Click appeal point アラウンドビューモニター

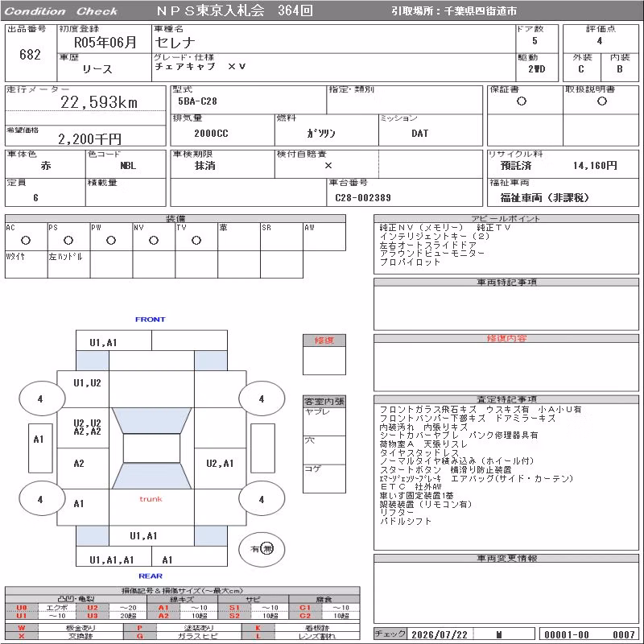[432, 254]
